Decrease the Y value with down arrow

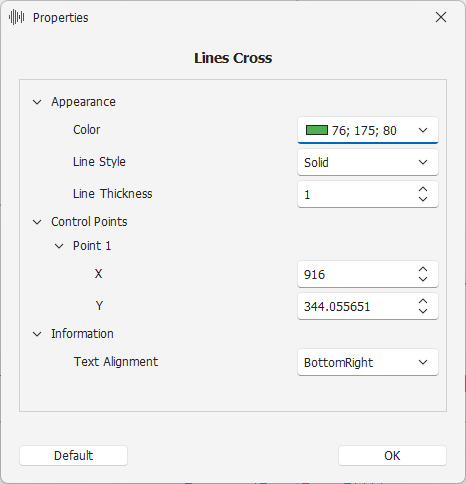[x=423, y=311]
